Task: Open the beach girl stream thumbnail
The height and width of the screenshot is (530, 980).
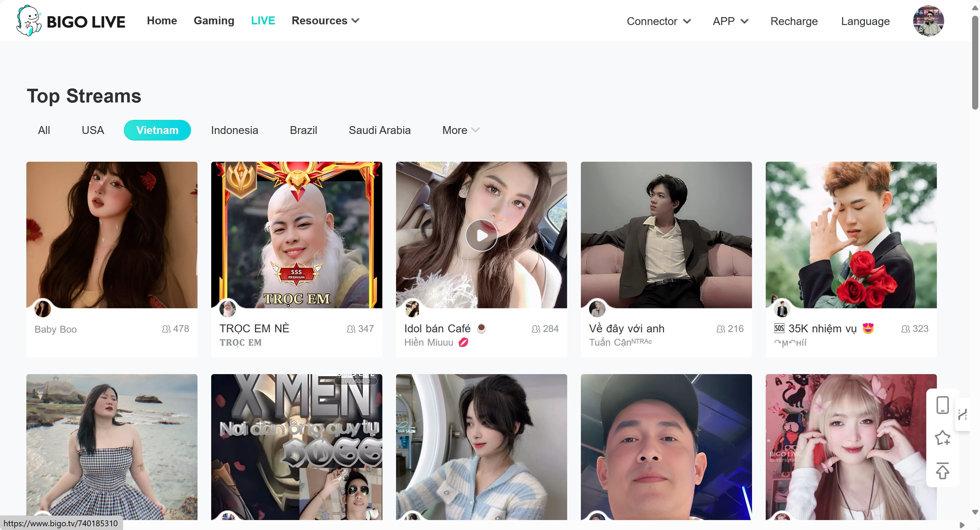Action: pyautogui.click(x=112, y=447)
